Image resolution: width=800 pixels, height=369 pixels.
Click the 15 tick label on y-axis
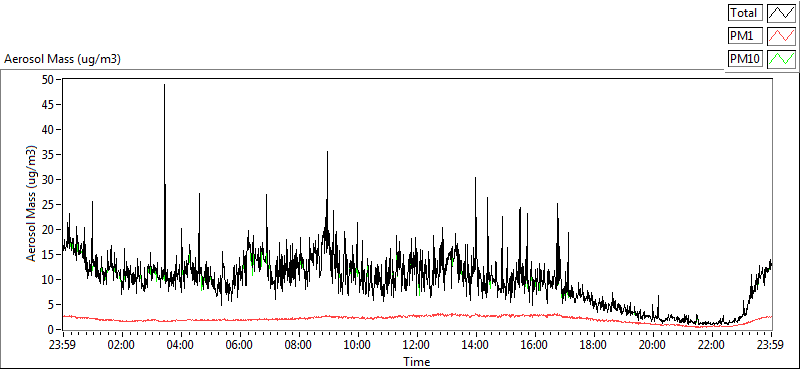pyautogui.click(x=47, y=255)
